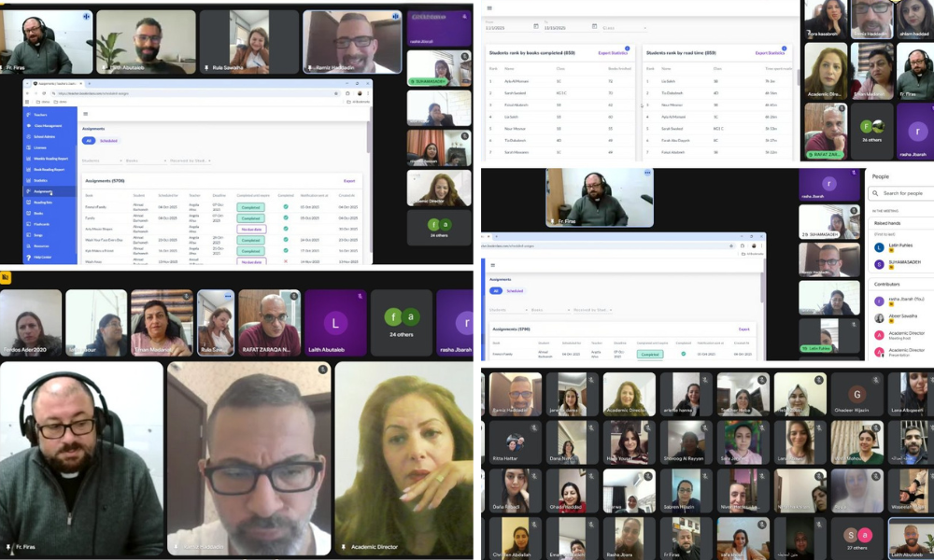Open the 26 others participants tile
The height and width of the screenshot is (560, 934).
[x=870, y=131]
